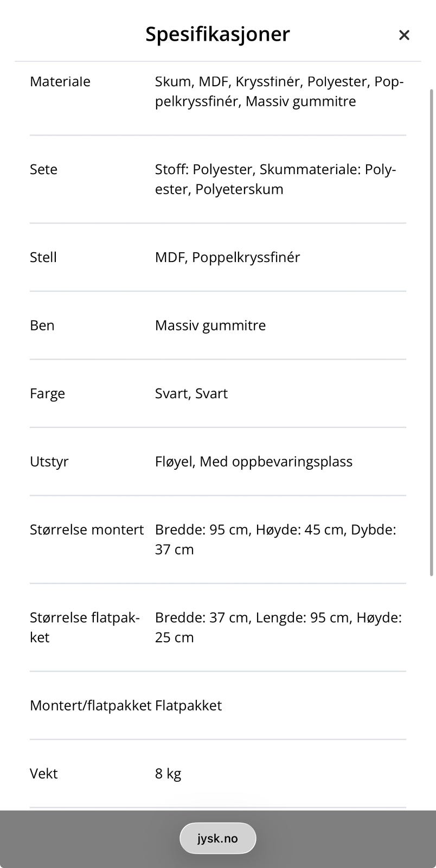Viewport: 436px width, 868px height.
Task: Select the Svart, Svart color value
Action: 191,393
